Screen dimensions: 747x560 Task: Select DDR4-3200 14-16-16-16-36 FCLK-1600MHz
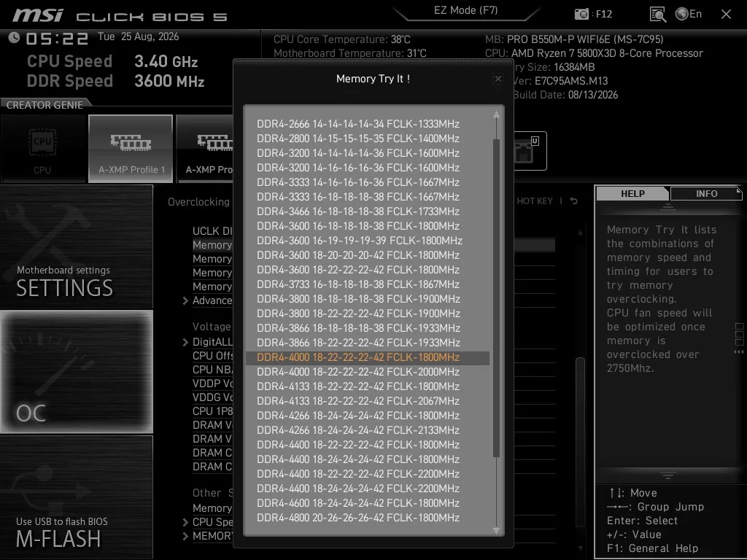(357, 168)
